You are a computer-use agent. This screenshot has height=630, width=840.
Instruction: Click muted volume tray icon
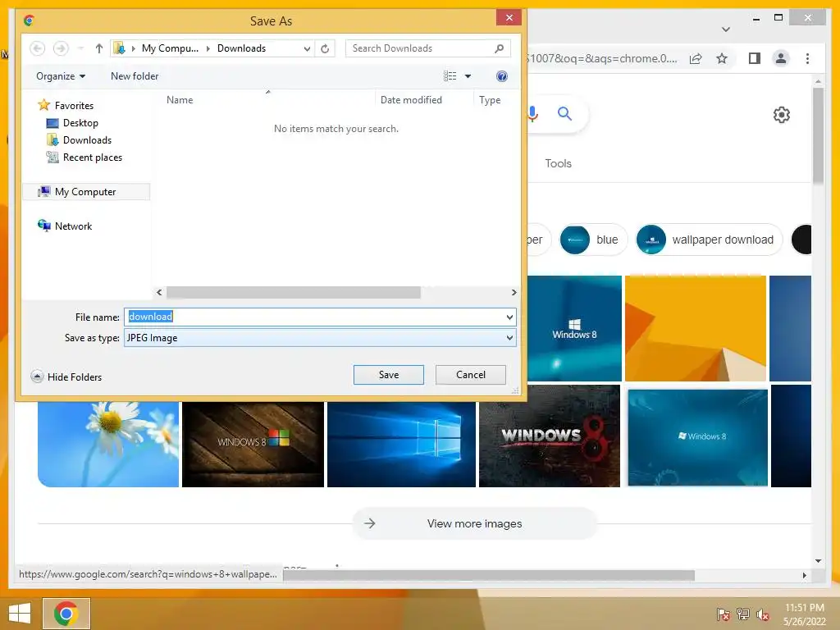[762, 614]
